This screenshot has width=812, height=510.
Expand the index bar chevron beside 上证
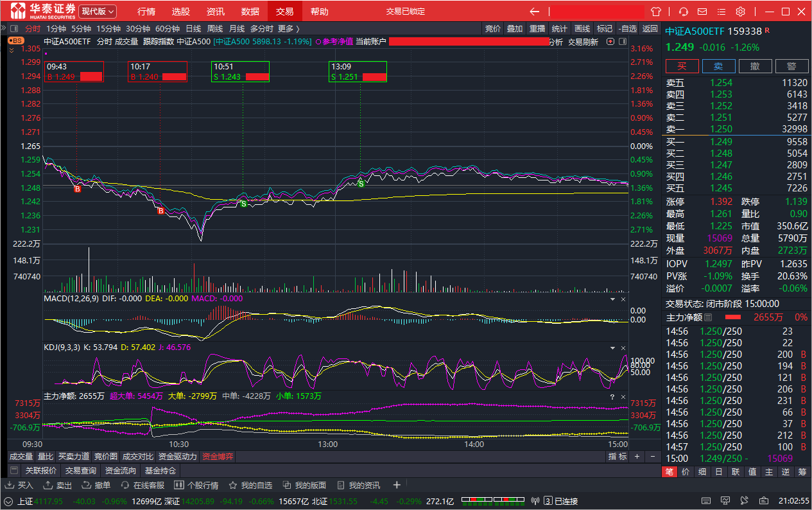9,501
